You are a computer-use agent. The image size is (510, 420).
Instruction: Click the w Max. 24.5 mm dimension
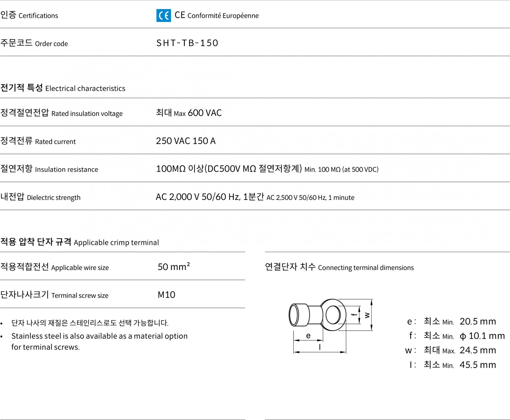pyautogui.click(x=450, y=350)
